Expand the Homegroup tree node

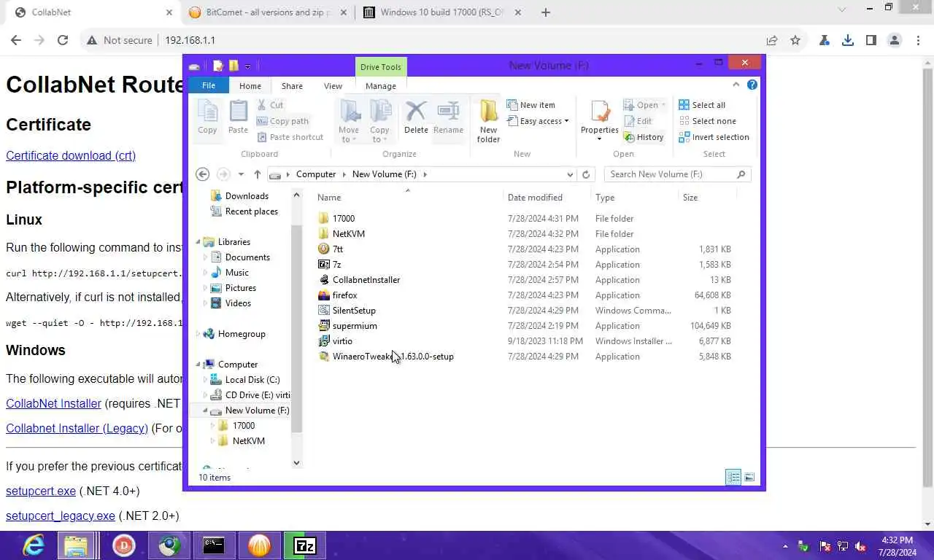pos(198,334)
